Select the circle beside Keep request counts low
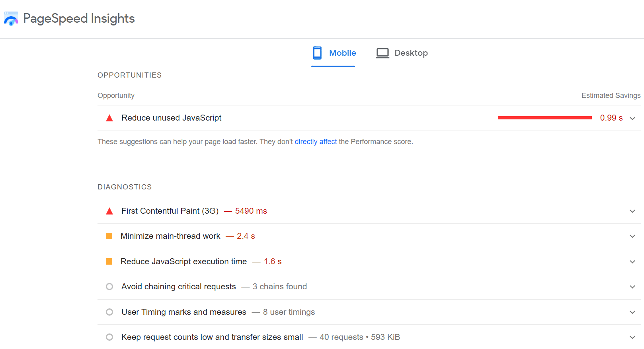The width and height of the screenshot is (644, 349). point(109,337)
